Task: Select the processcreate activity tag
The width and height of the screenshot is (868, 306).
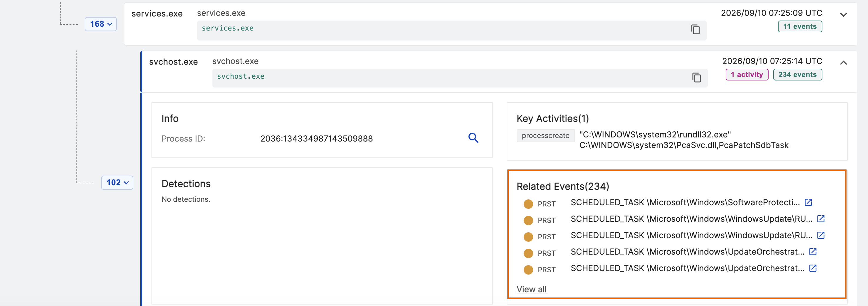Action: click(x=545, y=135)
